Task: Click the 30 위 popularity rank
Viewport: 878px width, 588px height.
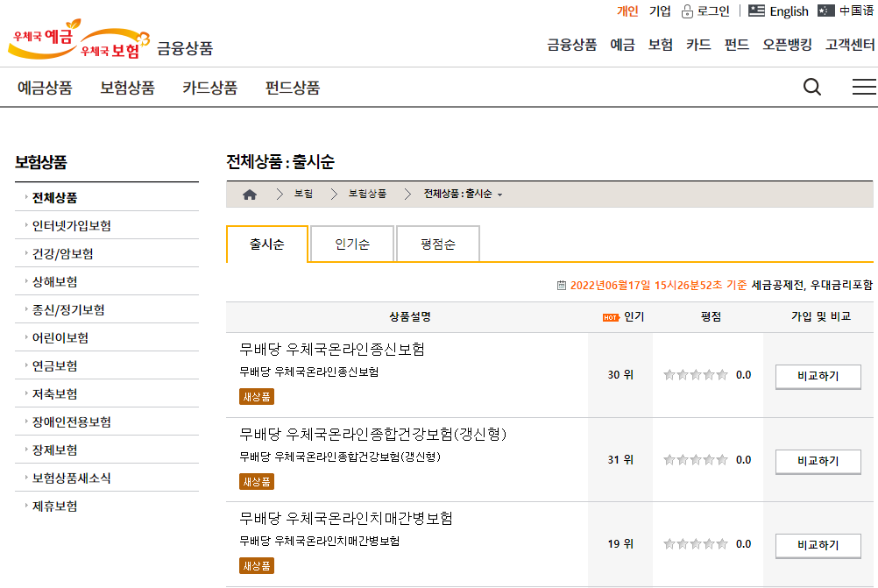Action: tap(620, 375)
